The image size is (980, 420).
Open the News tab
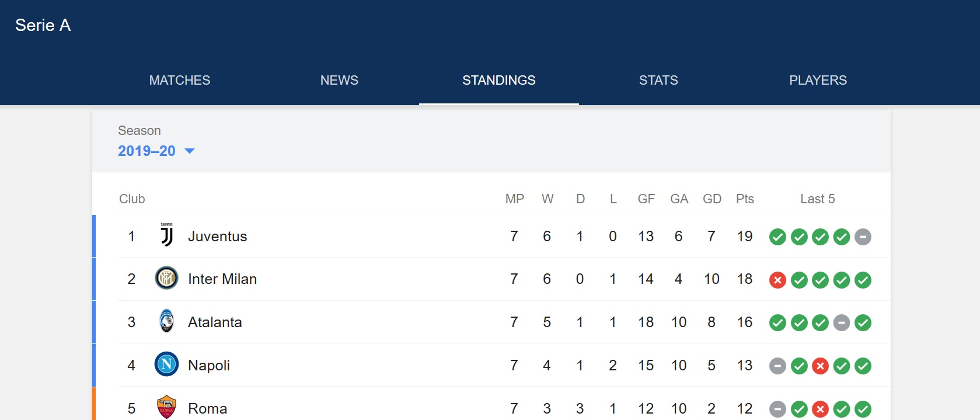point(339,81)
